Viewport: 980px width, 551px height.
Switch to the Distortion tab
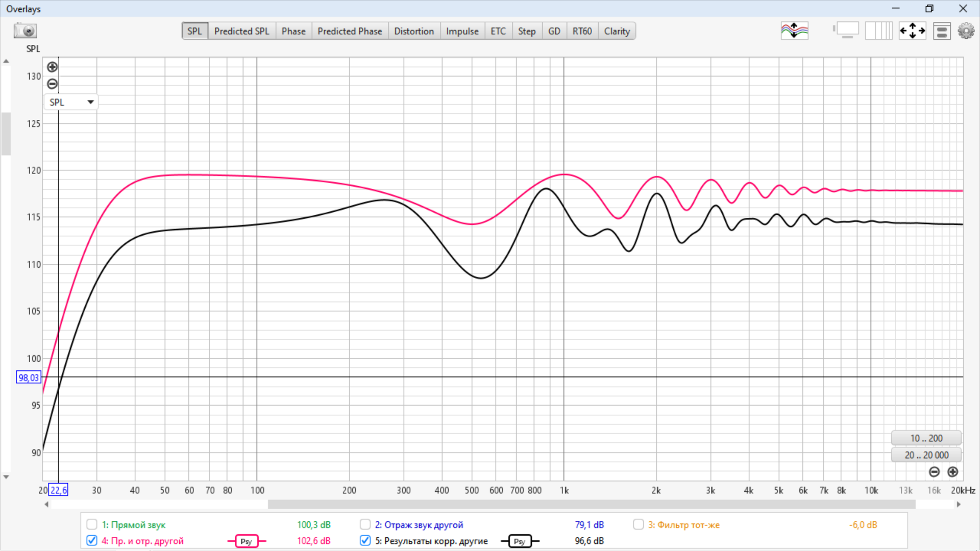413,31
